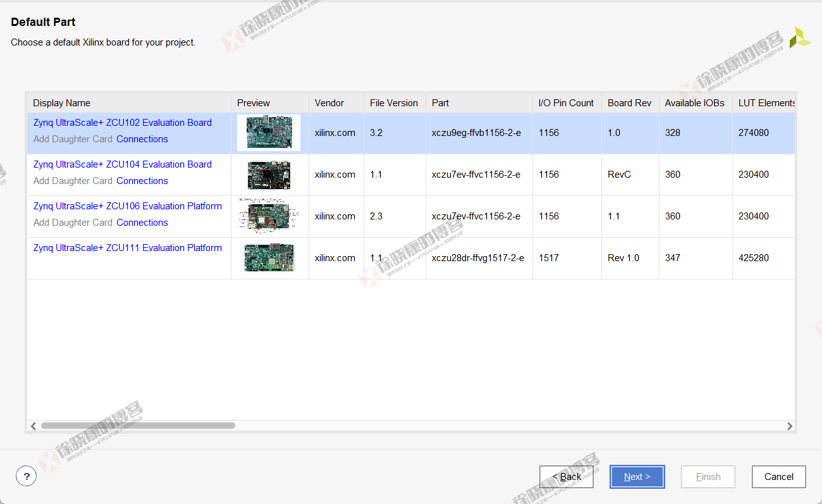Click xilinx.com vendor in ZCU111 row
The image size is (822, 504).
[335, 258]
